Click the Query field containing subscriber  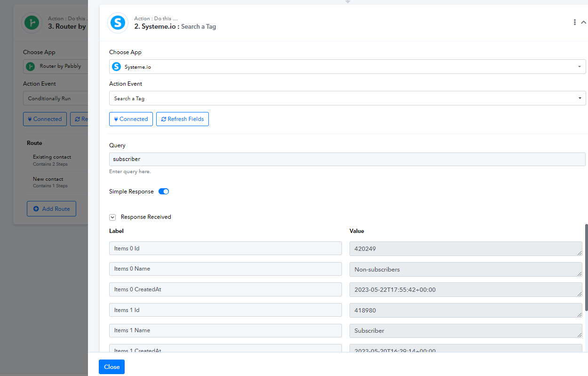(347, 159)
